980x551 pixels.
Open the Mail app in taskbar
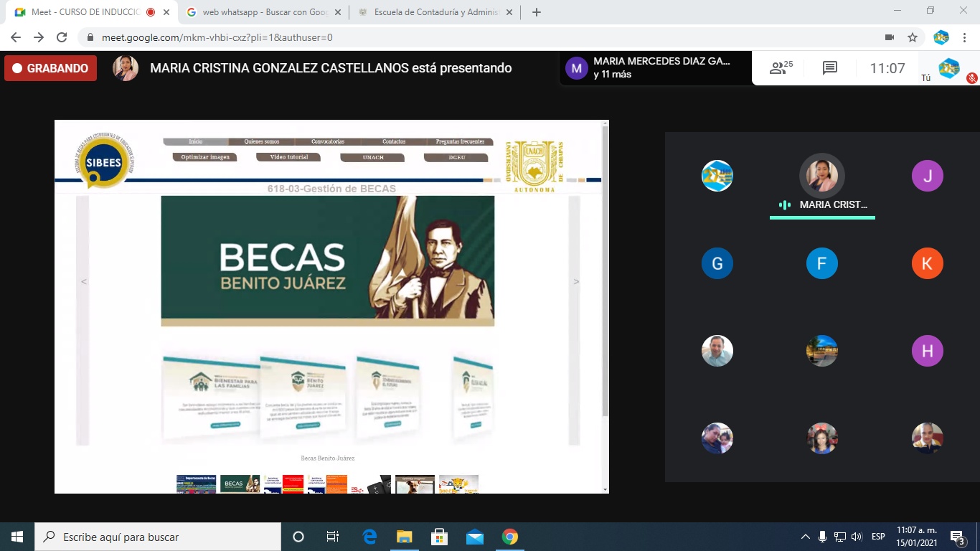[475, 537]
